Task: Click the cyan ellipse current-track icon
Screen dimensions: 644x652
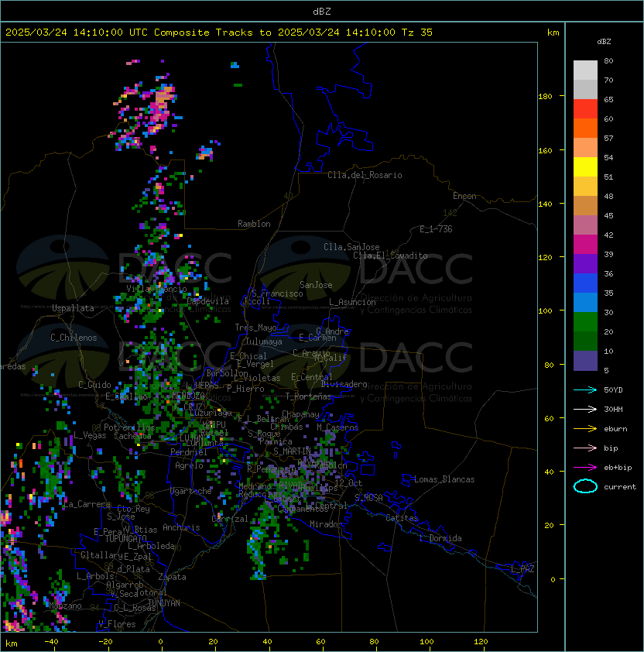Action: tap(585, 486)
